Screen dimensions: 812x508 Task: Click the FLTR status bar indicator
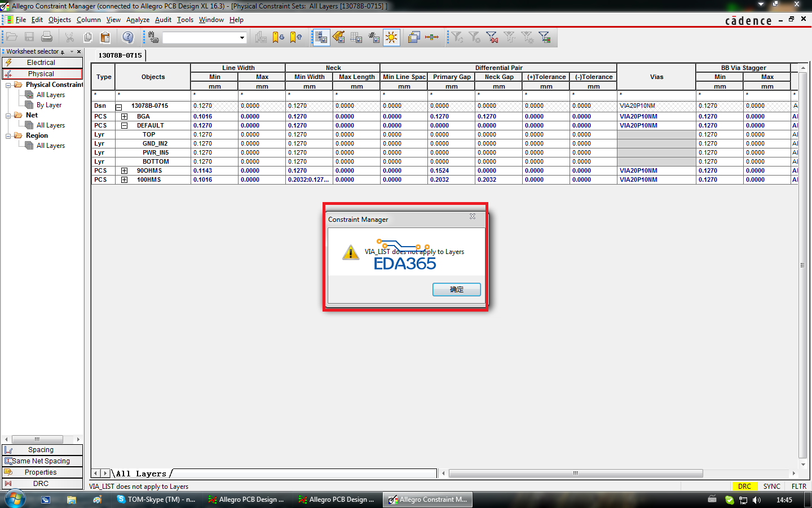(x=799, y=487)
